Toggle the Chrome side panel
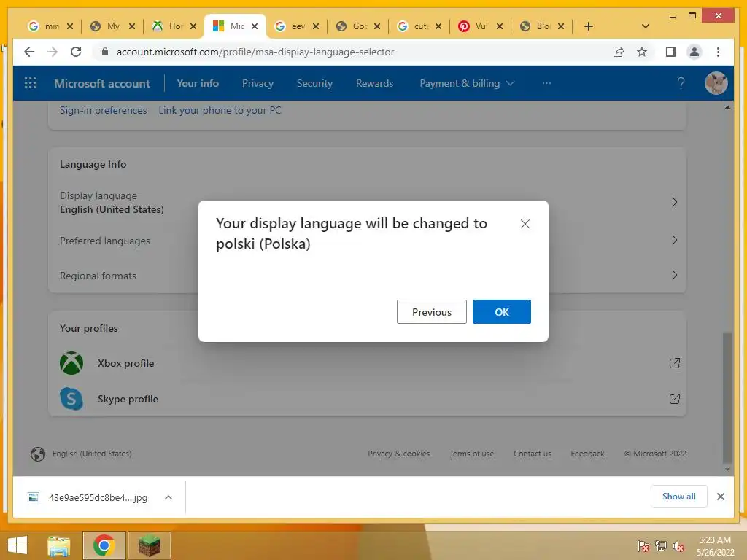The image size is (747, 560). 671,52
